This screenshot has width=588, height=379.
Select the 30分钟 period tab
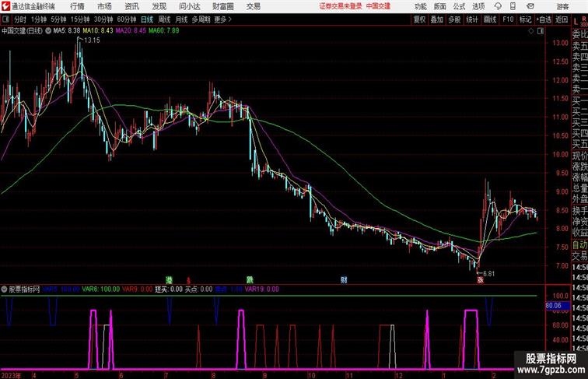[x=103, y=19]
